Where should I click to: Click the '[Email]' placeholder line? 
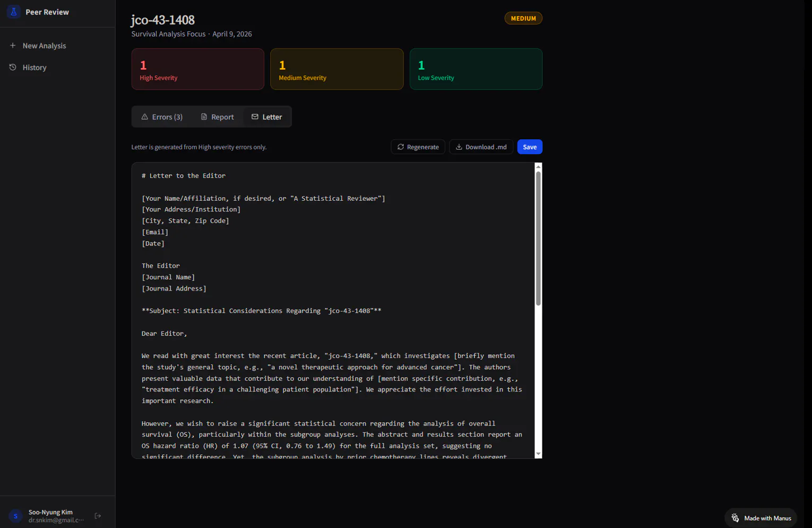155,232
